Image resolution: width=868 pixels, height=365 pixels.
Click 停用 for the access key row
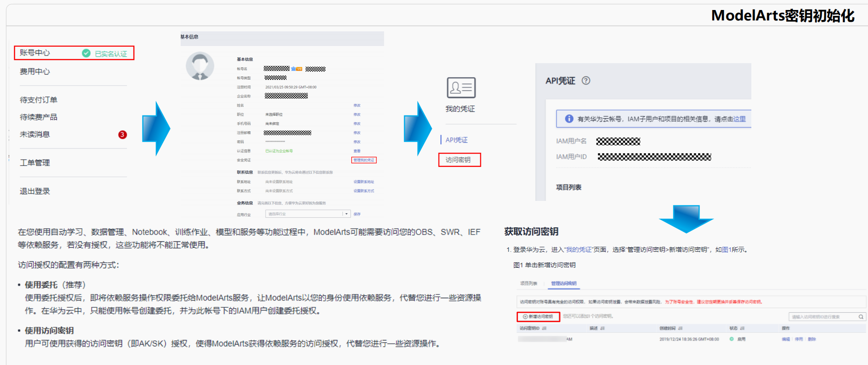(799, 339)
